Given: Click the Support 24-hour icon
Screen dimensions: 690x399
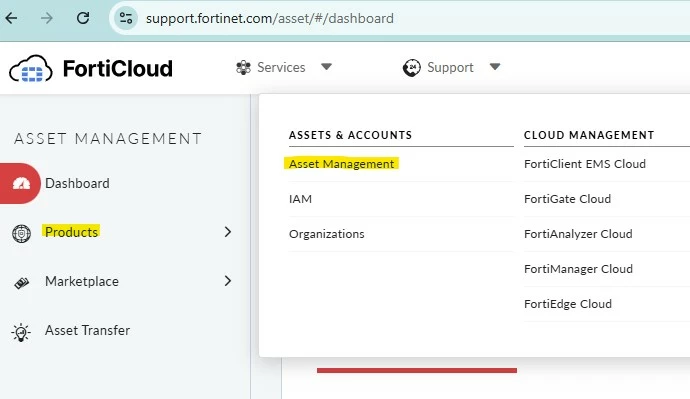Looking at the screenshot, I should 411,67.
